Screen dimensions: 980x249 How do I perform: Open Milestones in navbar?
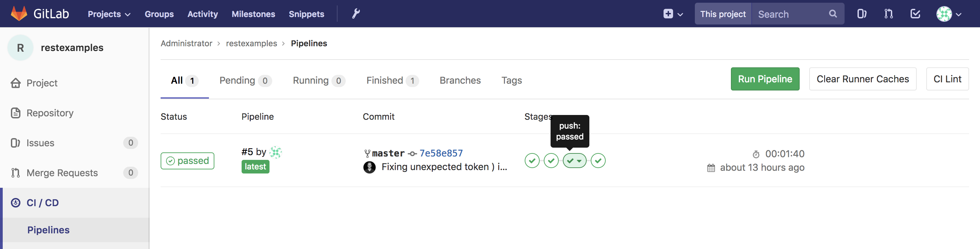(253, 14)
